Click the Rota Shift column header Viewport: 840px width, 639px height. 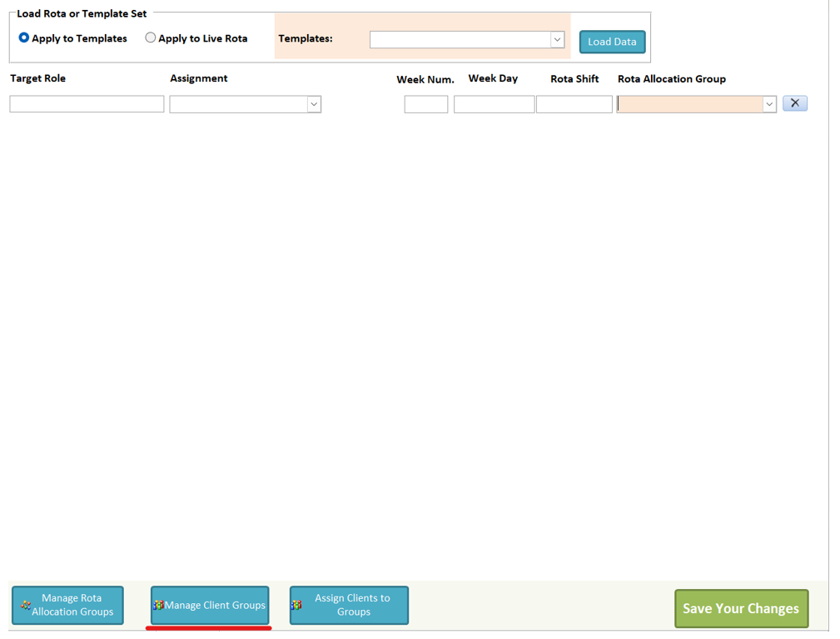pyautogui.click(x=574, y=79)
